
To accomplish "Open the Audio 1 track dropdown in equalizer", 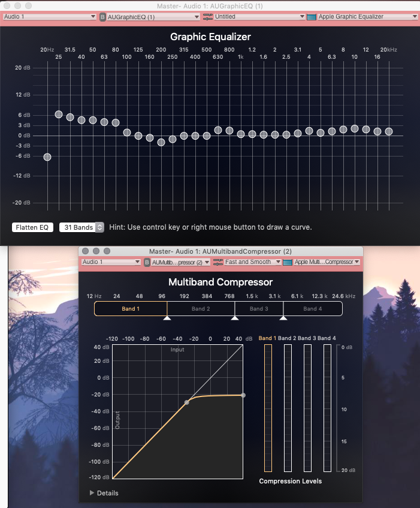I will pos(50,17).
